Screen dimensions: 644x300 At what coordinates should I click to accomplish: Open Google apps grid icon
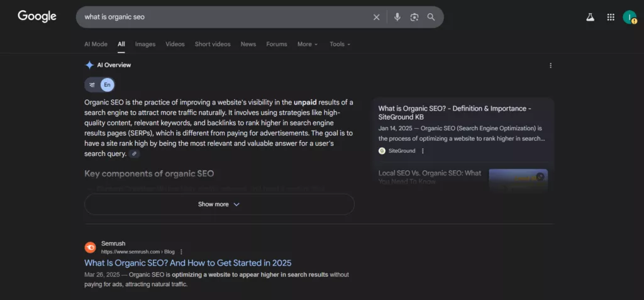pos(611,17)
